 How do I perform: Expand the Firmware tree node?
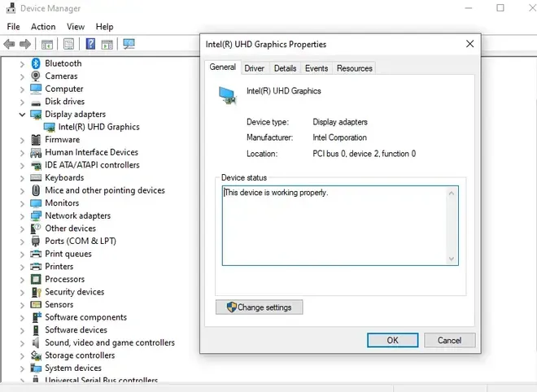tap(22, 141)
